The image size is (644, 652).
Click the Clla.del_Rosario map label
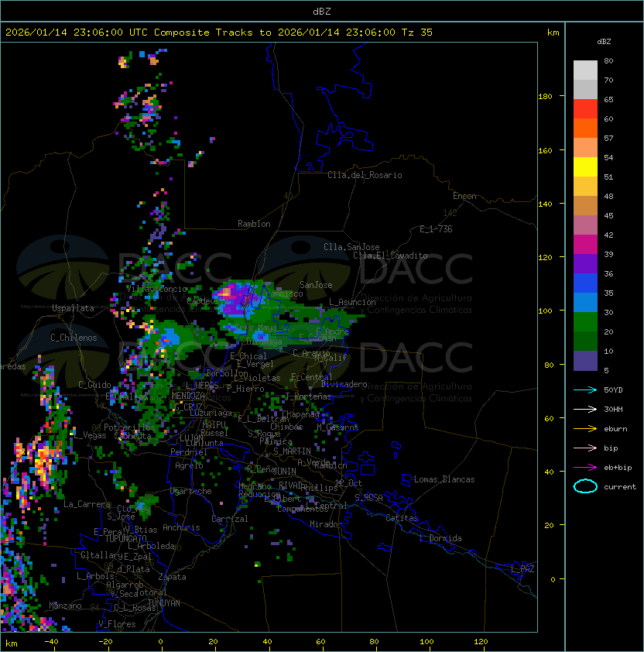[365, 175]
